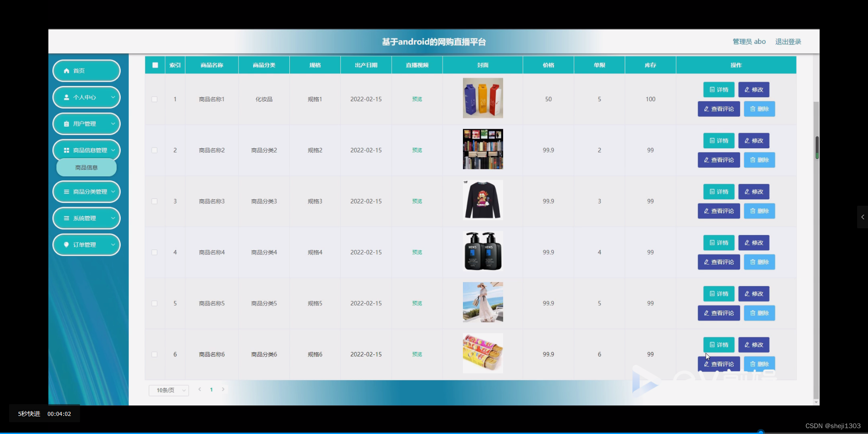Click the grid icon on 商品信息管理
The width and height of the screenshot is (868, 434).
pyautogui.click(x=67, y=150)
